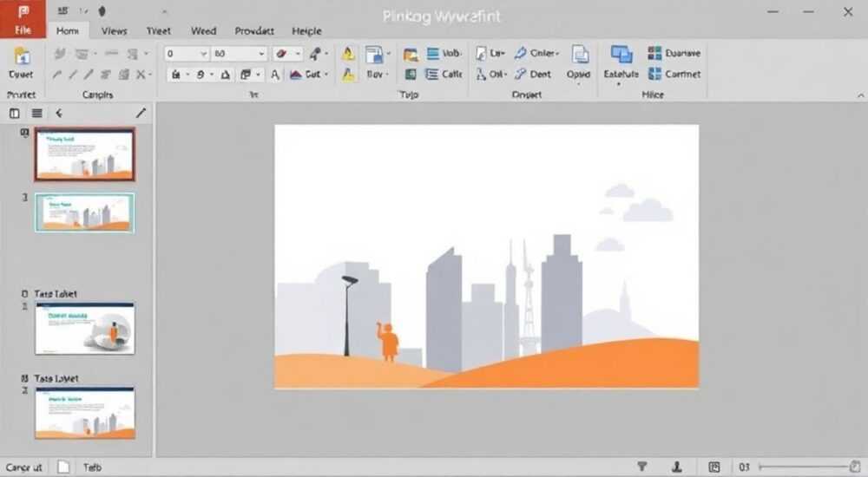This screenshot has width=868, height=477.
Task: Open the size combo box showing 80
Action: (x=240, y=54)
